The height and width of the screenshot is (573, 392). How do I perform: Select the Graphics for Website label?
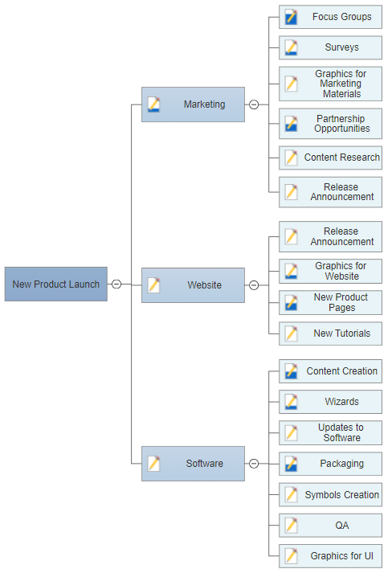tap(341, 271)
